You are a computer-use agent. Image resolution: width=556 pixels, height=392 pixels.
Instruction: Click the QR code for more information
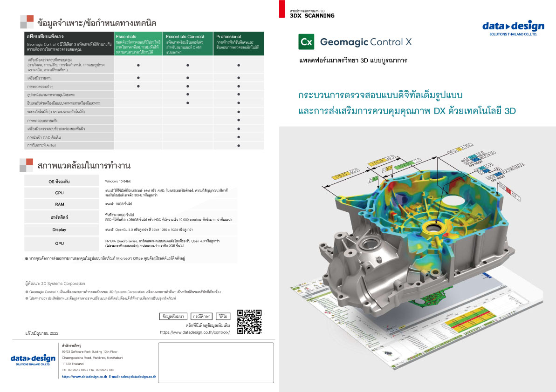click(250, 321)
